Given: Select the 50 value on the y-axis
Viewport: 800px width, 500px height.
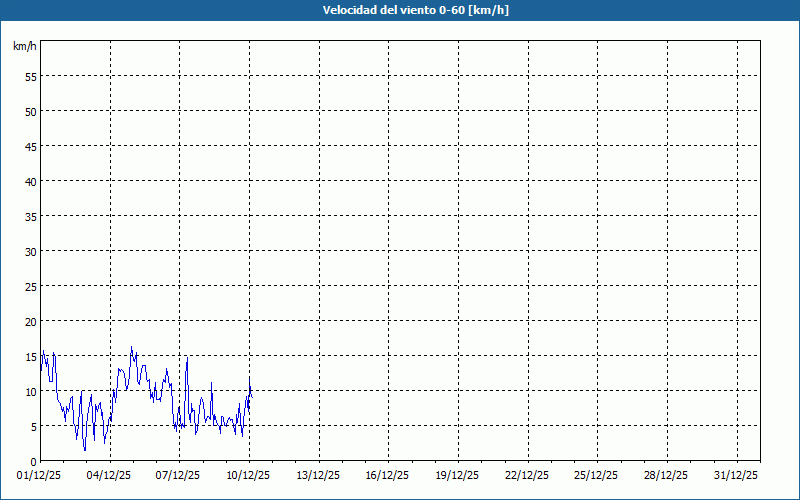Looking at the screenshot, I should coord(31,111).
